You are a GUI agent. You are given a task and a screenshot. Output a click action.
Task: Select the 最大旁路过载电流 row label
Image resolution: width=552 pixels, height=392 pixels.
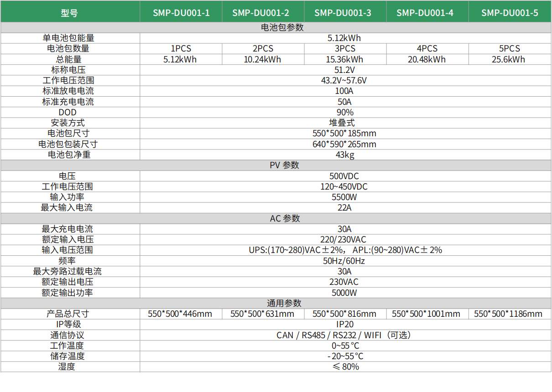pos(67,271)
